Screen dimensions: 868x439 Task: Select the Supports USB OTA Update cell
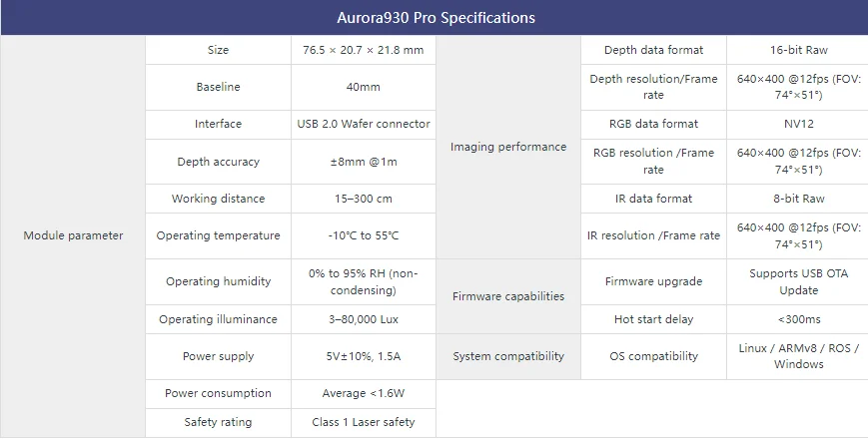[798, 282]
